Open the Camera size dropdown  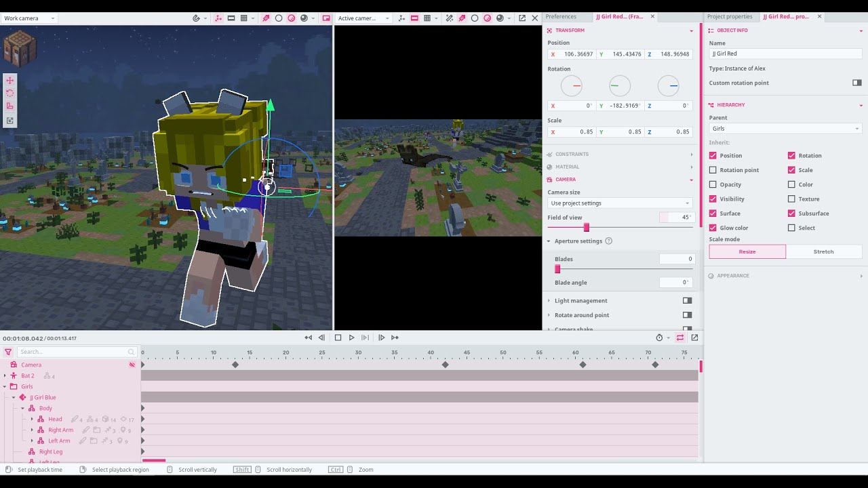click(620, 203)
